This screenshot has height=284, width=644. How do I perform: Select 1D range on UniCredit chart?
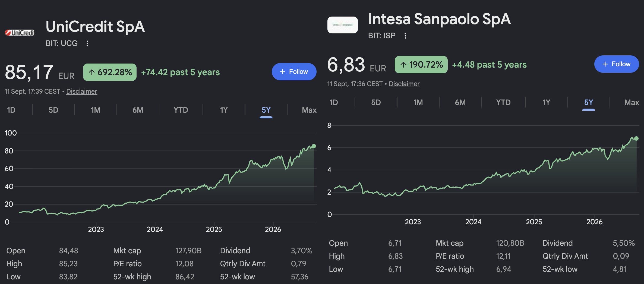point(11,110)
